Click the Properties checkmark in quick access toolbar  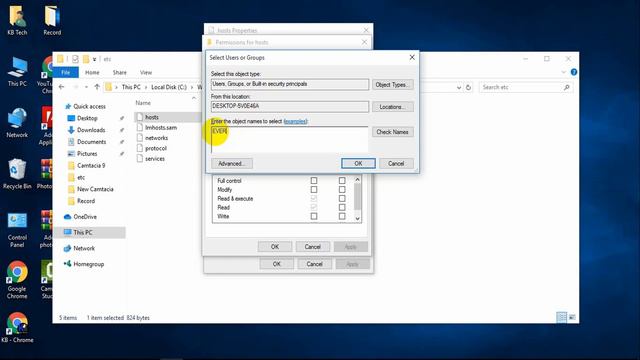[x=75, y=59]
